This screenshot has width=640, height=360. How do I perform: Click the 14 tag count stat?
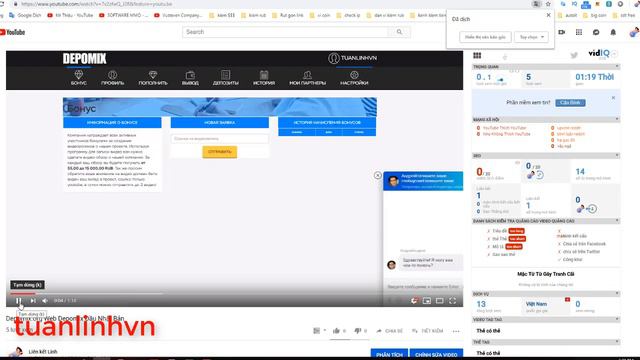(580, 172)
